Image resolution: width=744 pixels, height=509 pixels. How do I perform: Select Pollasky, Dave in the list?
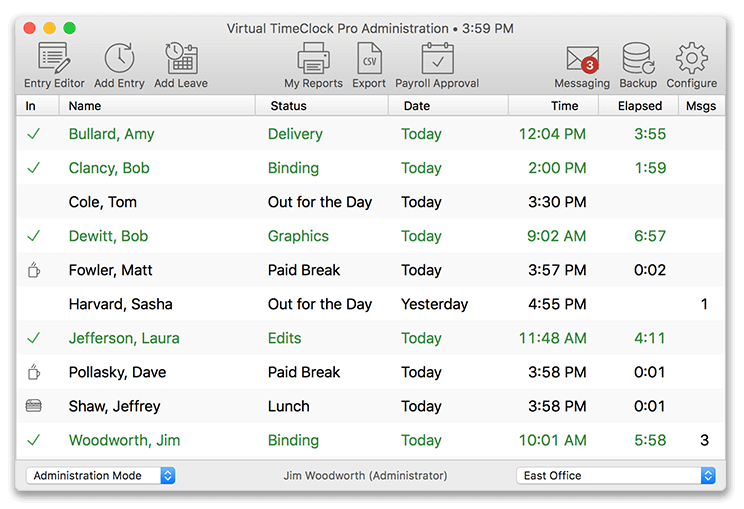point(117,372)
